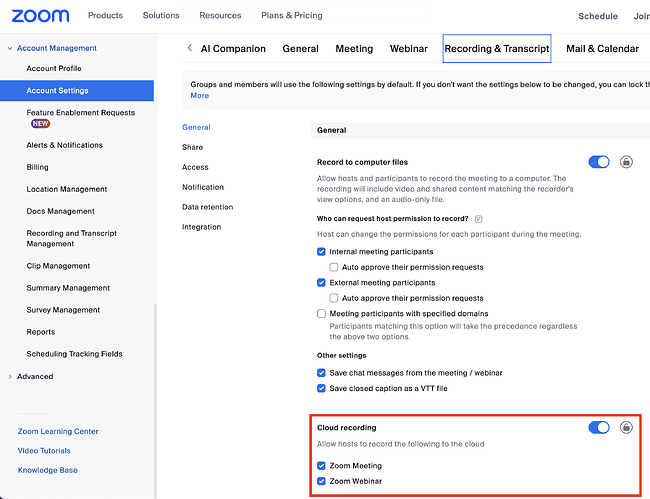The height and width of the screenshot is (499, 650).
Task: Click lock icon beside Cloud recording
Action: click(x=626, y=428)
